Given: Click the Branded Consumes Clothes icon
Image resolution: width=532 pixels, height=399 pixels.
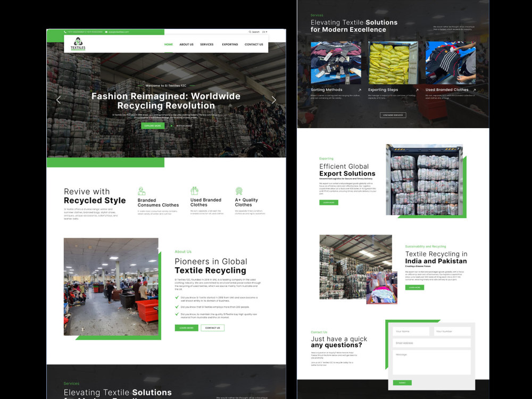Looking at the screenshot, I should click(142, 191).
